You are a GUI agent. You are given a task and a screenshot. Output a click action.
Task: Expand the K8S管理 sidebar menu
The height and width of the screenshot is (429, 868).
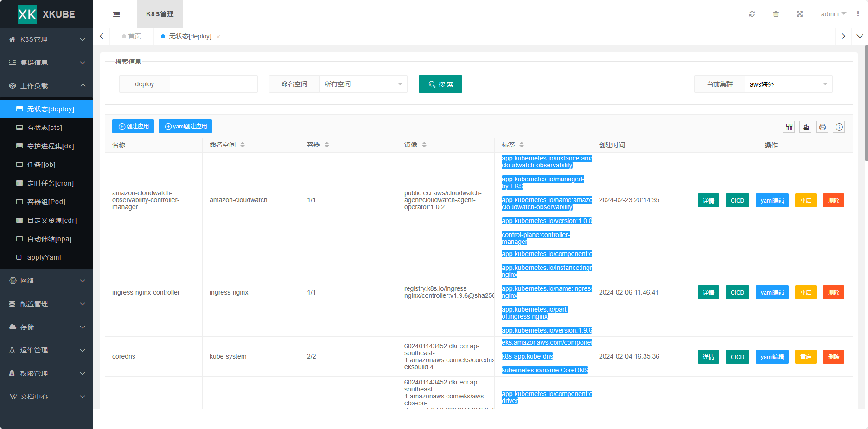pos(46,39)
